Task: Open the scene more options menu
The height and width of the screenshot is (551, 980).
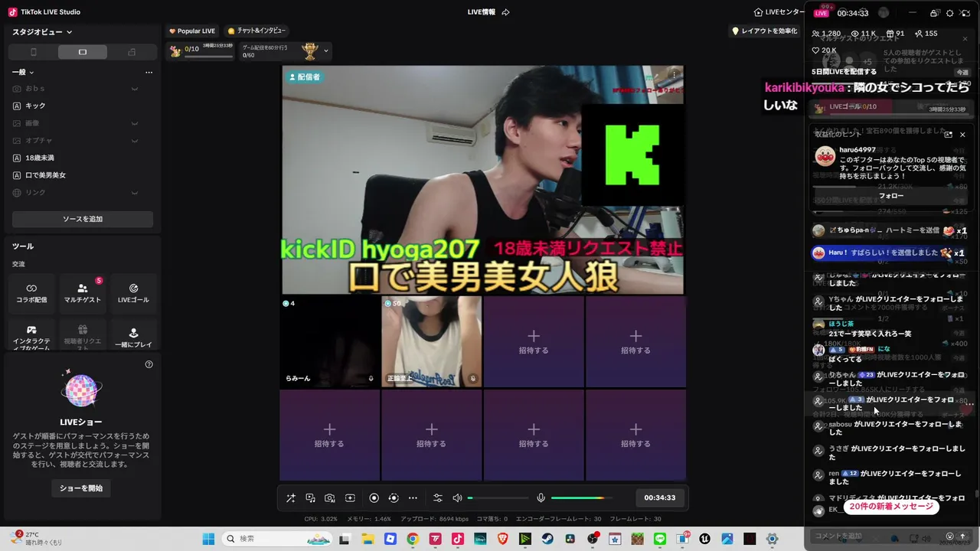Action: 149,72
